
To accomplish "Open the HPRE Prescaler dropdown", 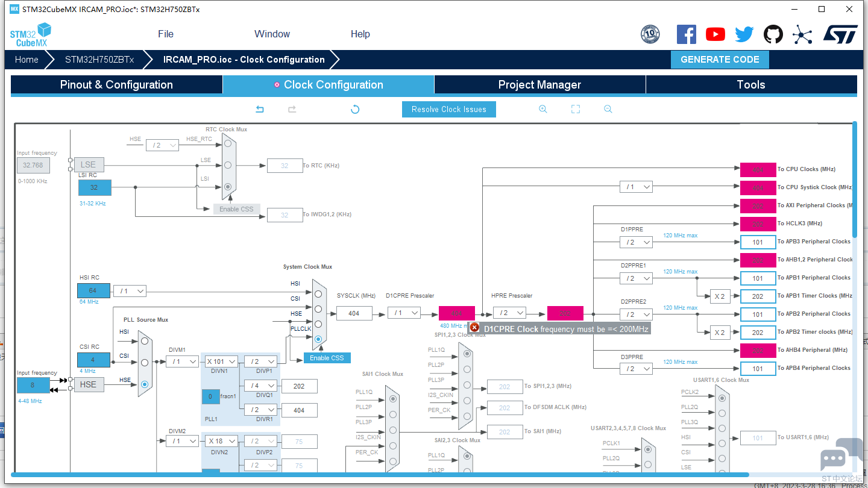I will click(x=509, y=313).
